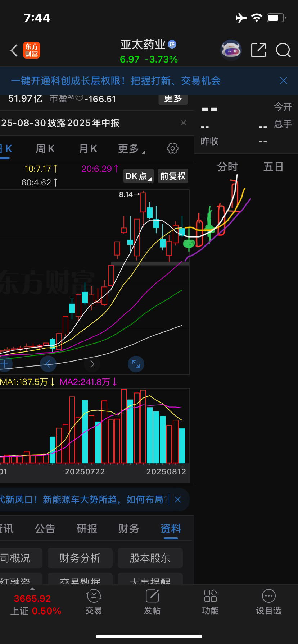Open the 财务 tab
Image resolution: width=298 pixels, height=644 pixels.
(128, 529)
